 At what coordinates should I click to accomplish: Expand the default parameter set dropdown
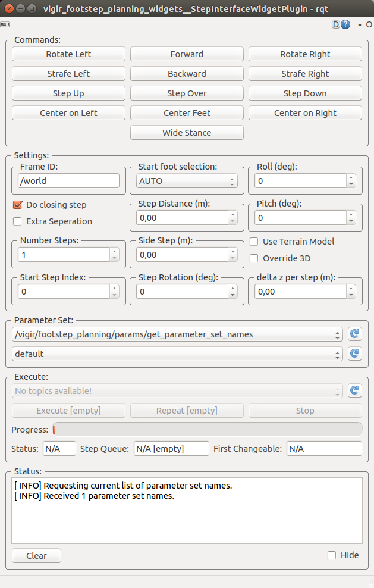[x=177, y=354]
